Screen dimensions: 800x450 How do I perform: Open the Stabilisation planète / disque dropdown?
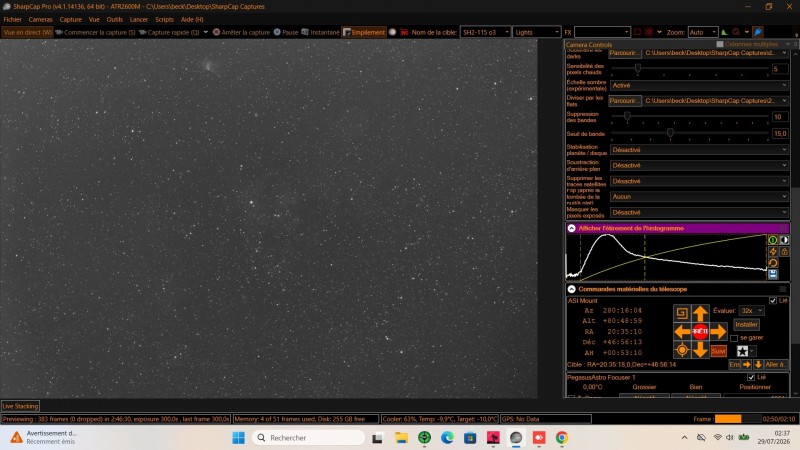[x=699, y=150]
